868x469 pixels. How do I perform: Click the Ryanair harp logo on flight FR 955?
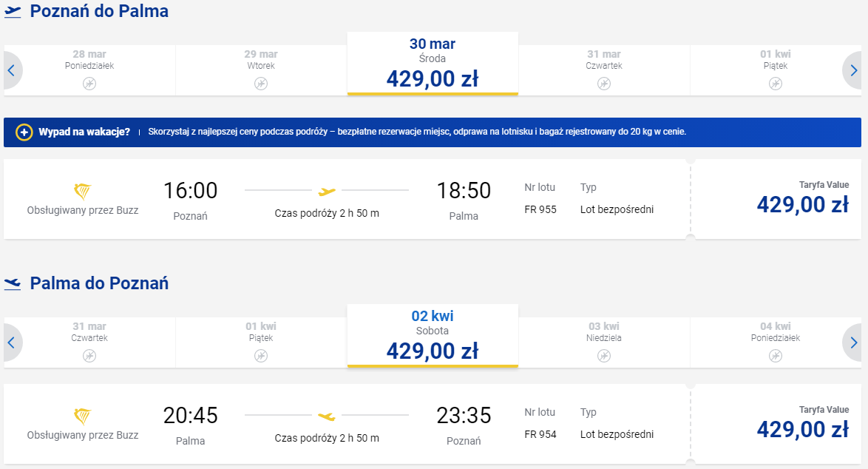pos(83,191)
